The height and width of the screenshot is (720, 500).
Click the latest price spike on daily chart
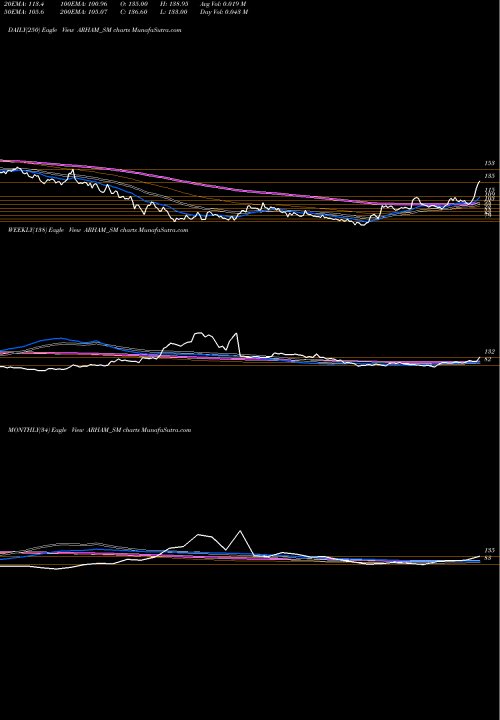tap(479, 183)
